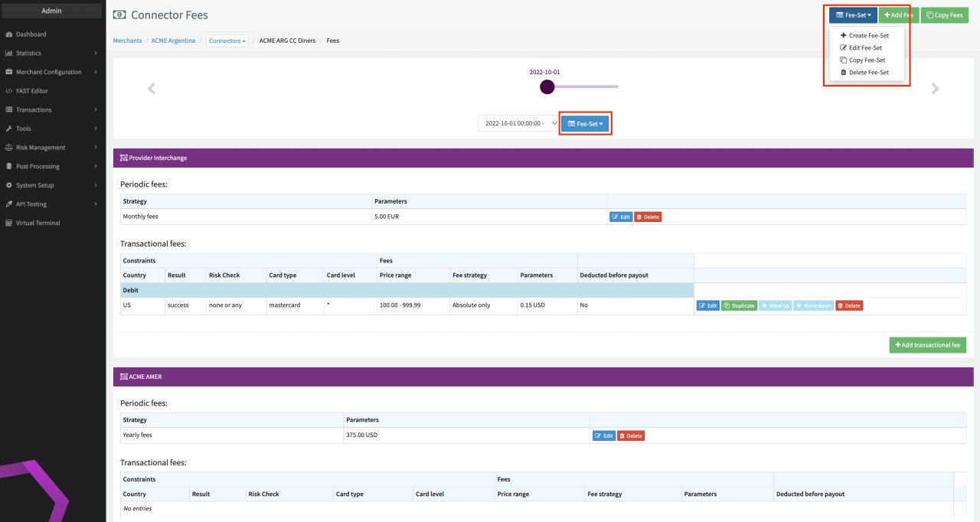
Task: Expand Merchant Configuration submenu
Action: point(95,72)
